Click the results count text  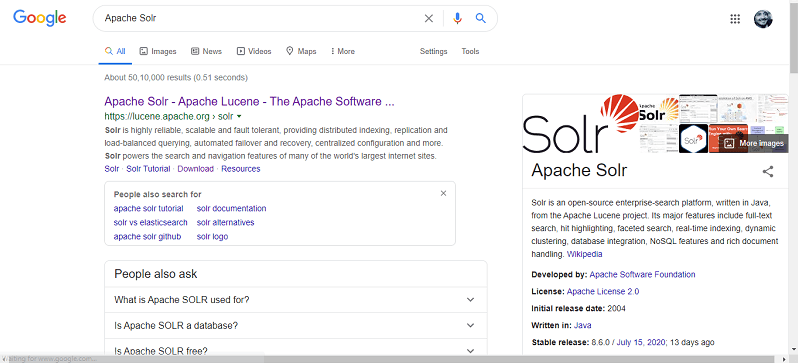[176, 77]
